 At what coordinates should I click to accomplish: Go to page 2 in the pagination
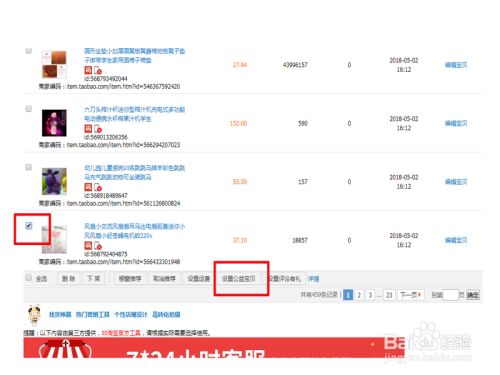tap(359, 295)
